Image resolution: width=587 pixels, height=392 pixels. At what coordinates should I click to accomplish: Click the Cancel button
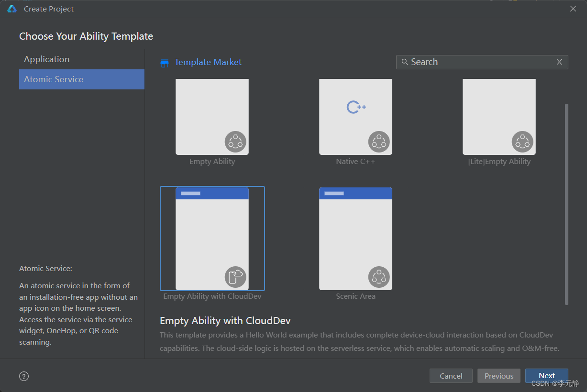click(451, 376)
